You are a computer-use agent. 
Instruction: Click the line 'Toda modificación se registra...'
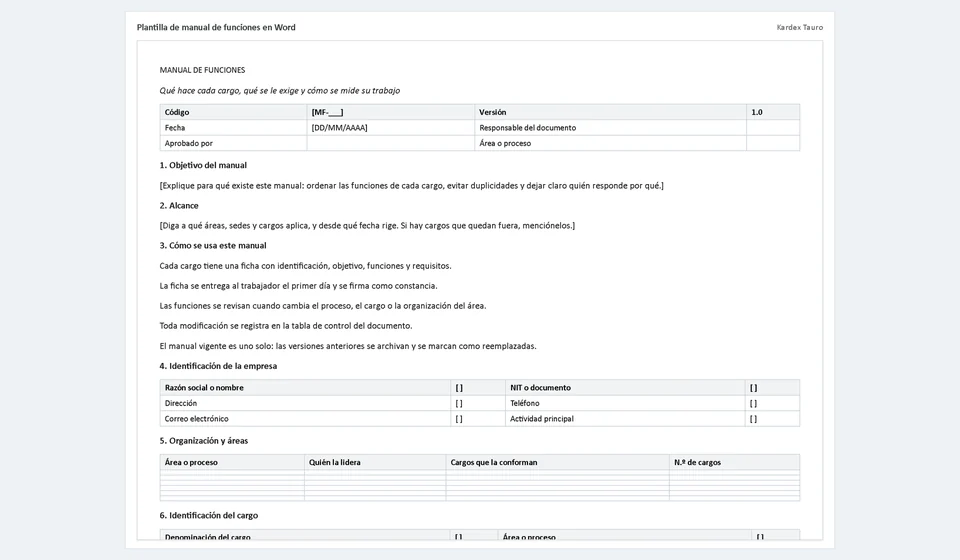286,326
